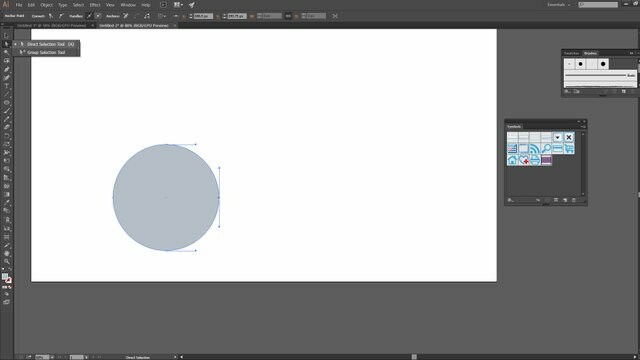Open the Object menu
Viewport: 640px width, 360px height.
pos(46,5)
